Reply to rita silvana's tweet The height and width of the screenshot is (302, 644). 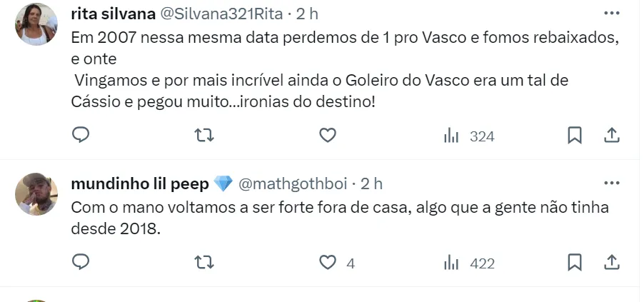pyautogui.click(x=81, y=135)
